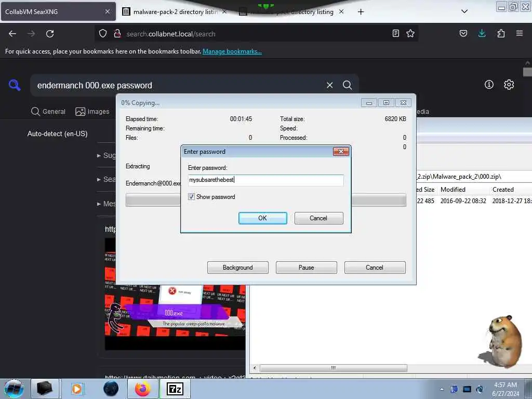Click the address bar URL field
Image resolution: width=532 pixels, height=399 pixels.
(x=256, y=34)
